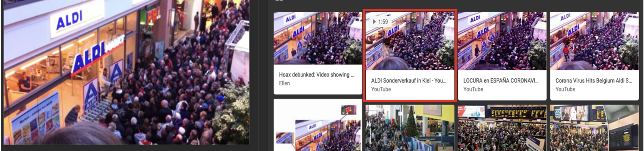
Task: Open the large ALDI crowd preview image
Action: (x=126, y=72)
